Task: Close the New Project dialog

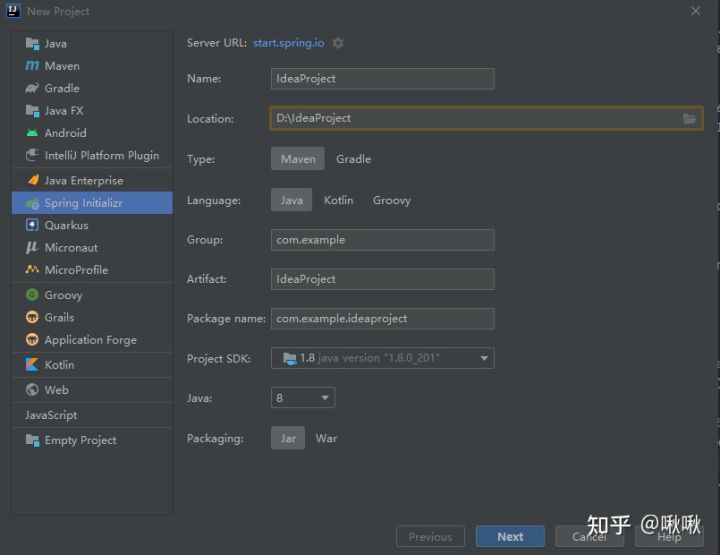Action: coord(696,11)
